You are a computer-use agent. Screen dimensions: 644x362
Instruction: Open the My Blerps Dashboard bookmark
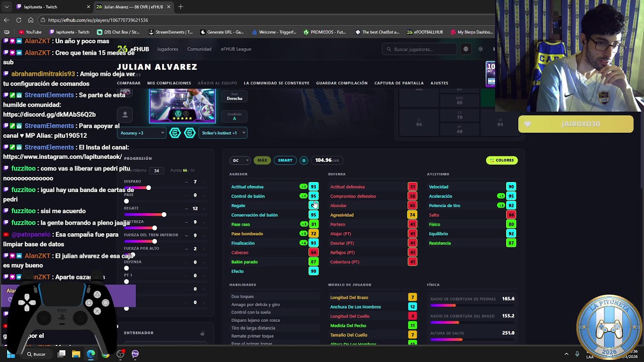471,32
